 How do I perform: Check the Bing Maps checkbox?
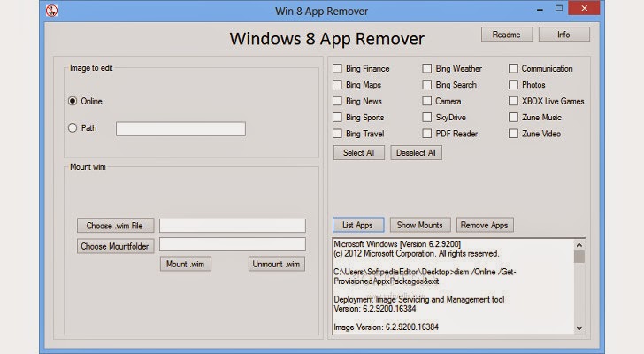(337, 85)
